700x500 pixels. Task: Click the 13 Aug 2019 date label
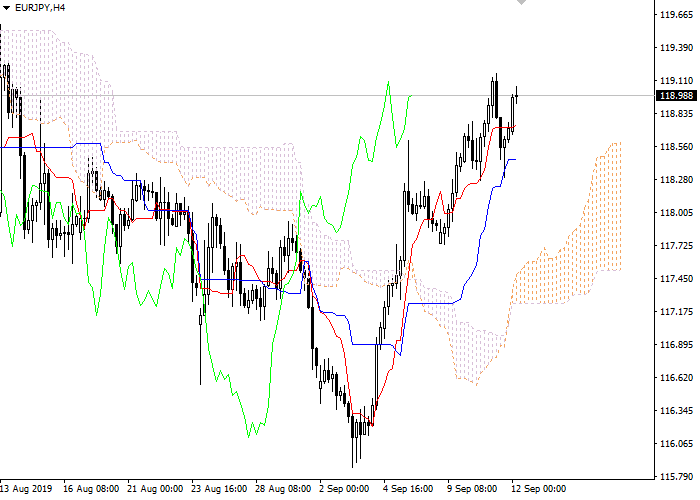[x=26, y=489]
